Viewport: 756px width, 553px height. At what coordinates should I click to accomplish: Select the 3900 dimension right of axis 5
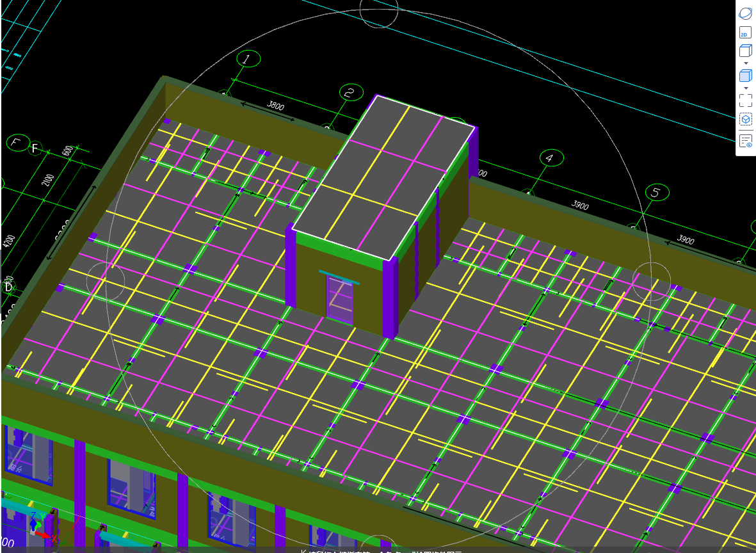[x=685, y=239]
